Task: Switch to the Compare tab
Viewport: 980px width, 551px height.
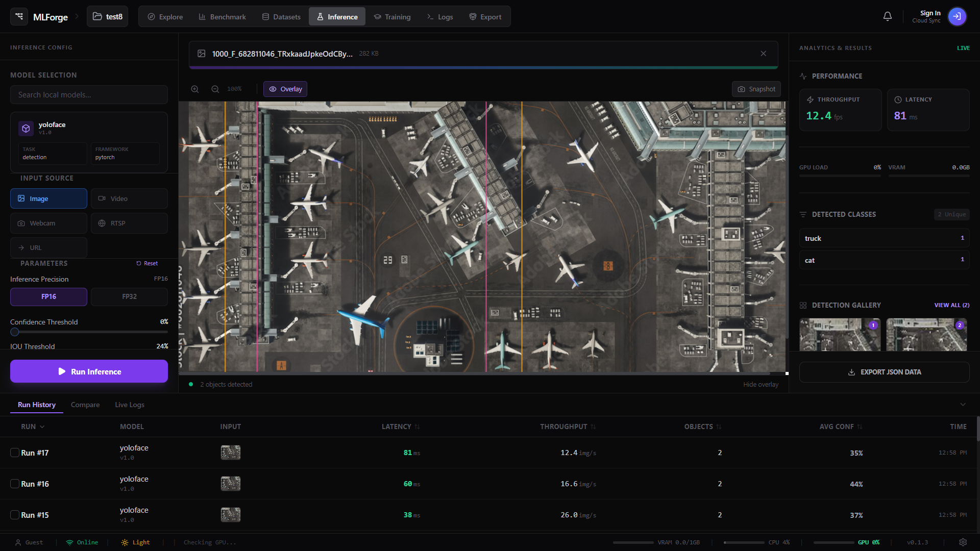Action: 85,405
